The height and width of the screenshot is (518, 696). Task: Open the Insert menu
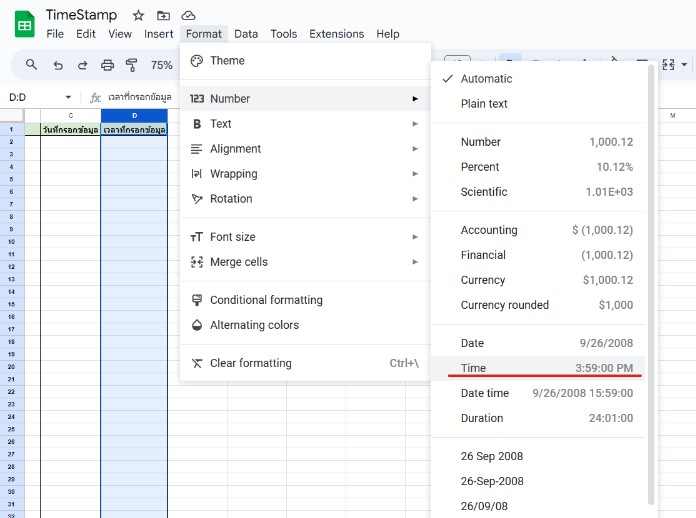[158, 34]
